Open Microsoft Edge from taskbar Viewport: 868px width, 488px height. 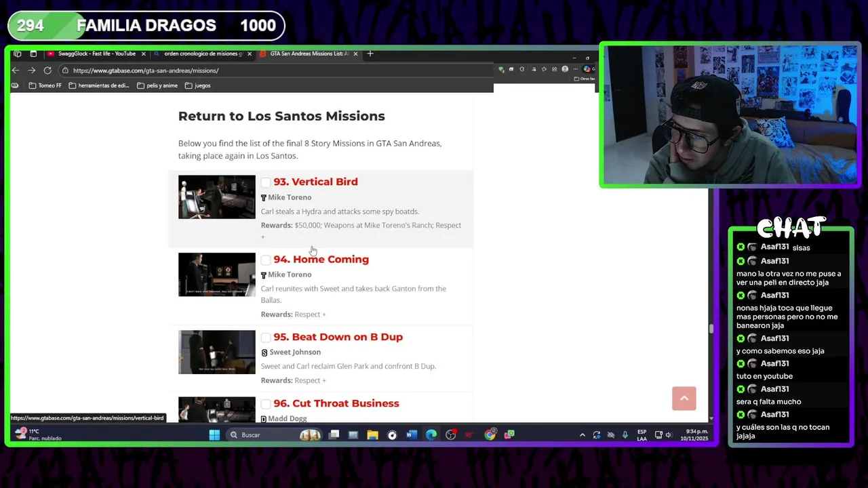pyautogui.click(x=431, y=434)
